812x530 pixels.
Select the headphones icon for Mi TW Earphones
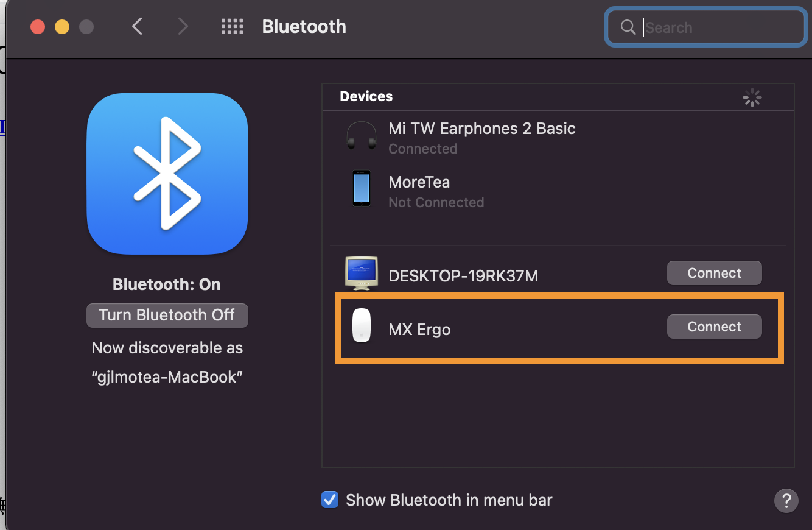[362, 135]
